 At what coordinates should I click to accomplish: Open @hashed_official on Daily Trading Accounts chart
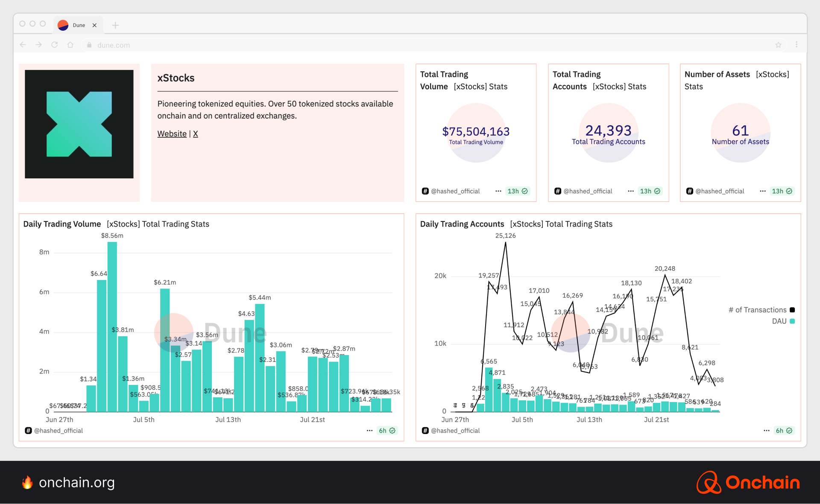(455, 431)
